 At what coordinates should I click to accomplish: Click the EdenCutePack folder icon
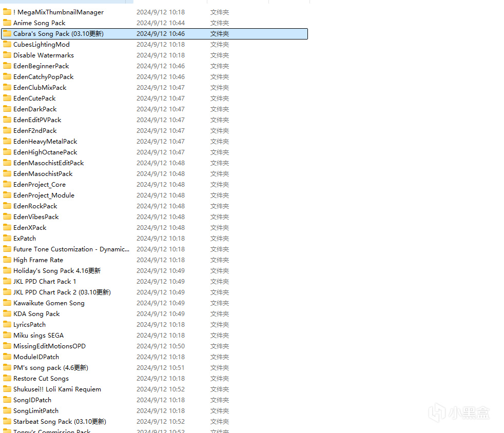pos(7,99)
